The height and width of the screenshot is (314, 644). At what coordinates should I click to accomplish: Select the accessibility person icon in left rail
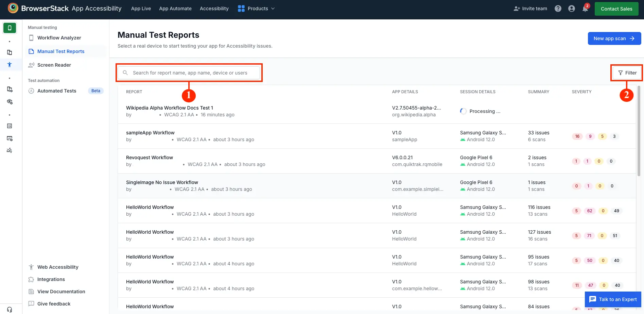coord(10,65)
